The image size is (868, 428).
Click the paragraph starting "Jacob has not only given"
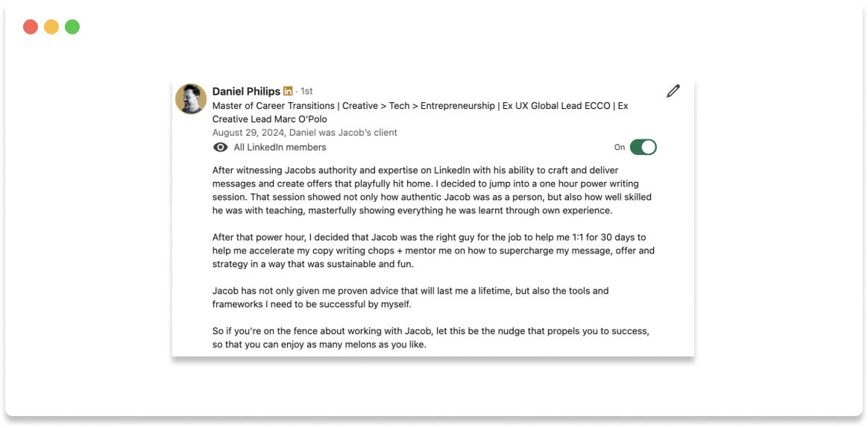[x=410, y=298]
